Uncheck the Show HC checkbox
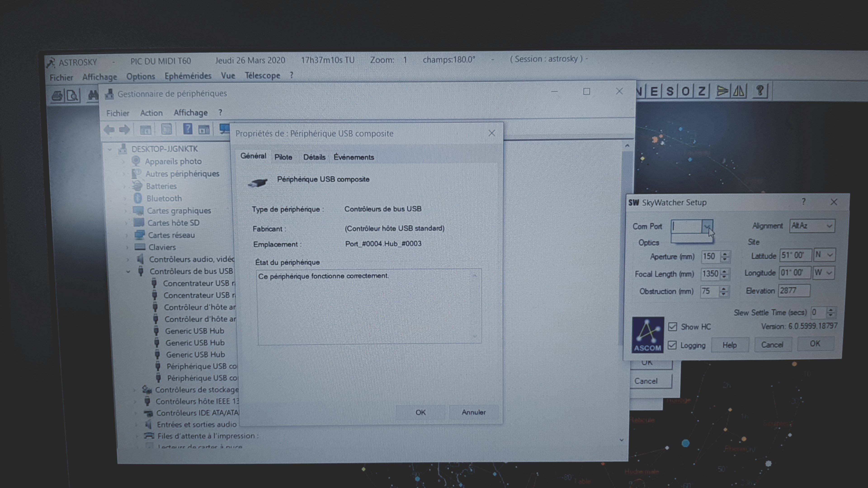Viewport: 868px width, 488px height. pyautogui.click(x=672, y=327)
